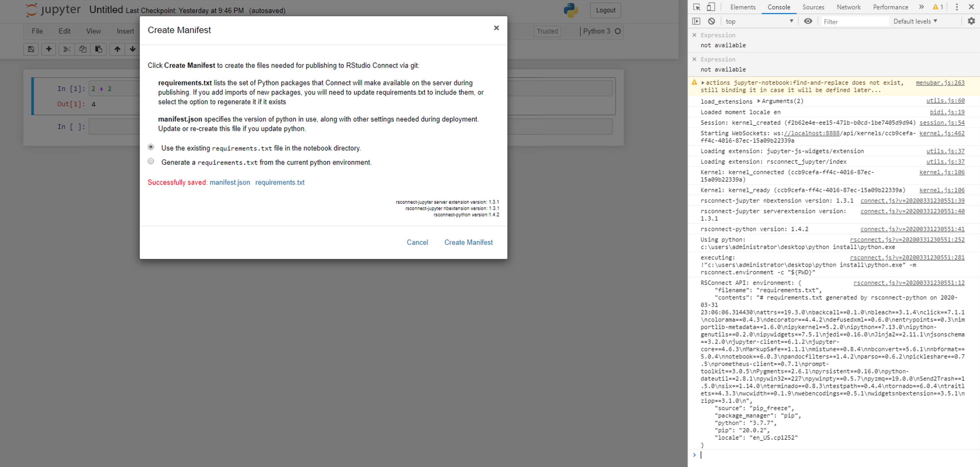Switch to Network tab in DevTools
The width and height of the screenshot is (980, 467).
click(848, 7)
